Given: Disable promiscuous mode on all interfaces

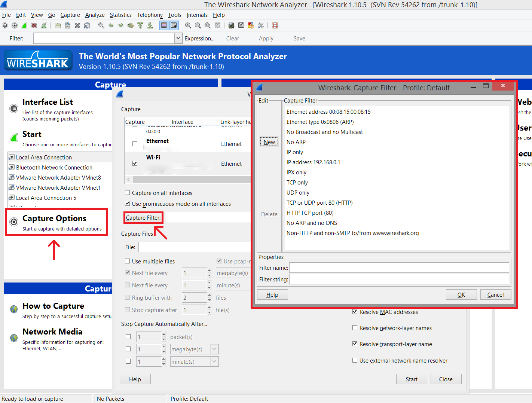Looking at the screenshot, I should point(128,204).
